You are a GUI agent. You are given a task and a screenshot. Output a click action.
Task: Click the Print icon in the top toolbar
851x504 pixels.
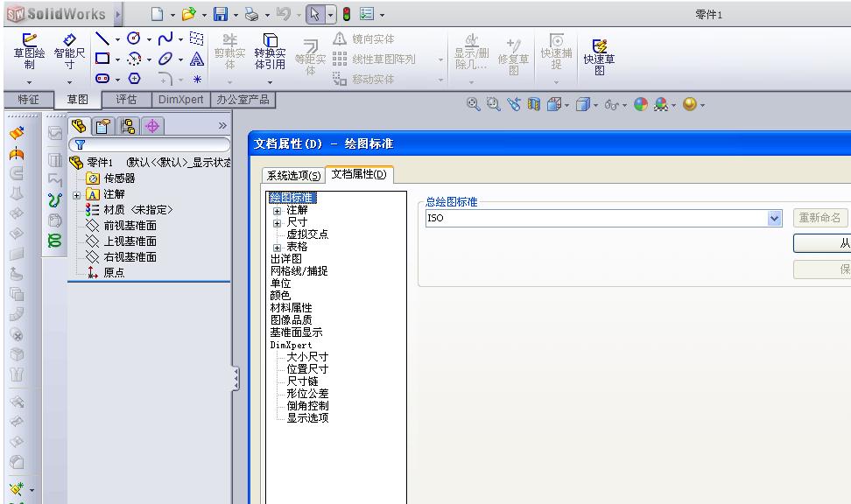point(251,14)
